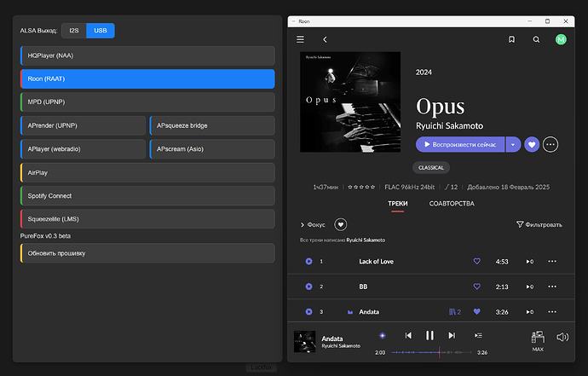Viewport: 588px width, 376px height.
Task: Open more options for Lack of Love
Action: (x=552, y=261)
